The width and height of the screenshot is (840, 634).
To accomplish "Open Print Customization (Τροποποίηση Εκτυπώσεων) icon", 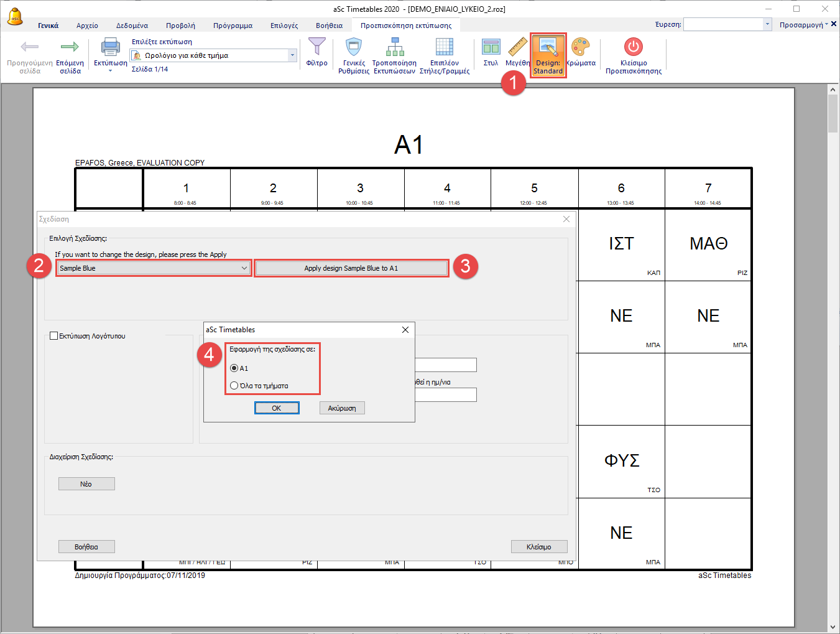I will coord(394,48).
